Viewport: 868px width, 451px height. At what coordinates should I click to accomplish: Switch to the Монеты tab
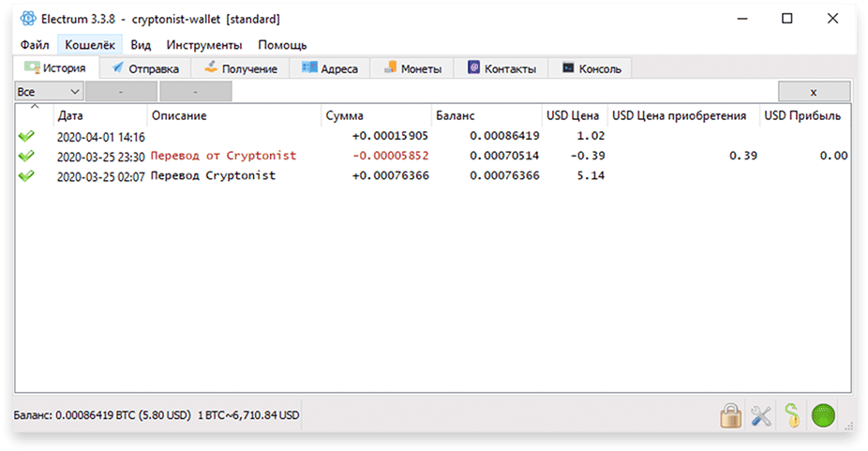click(x=412, y=68)
